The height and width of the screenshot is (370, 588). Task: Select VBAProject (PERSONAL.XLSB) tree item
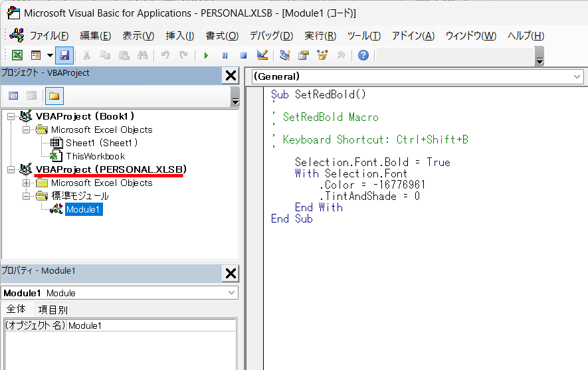coord(111,169)
